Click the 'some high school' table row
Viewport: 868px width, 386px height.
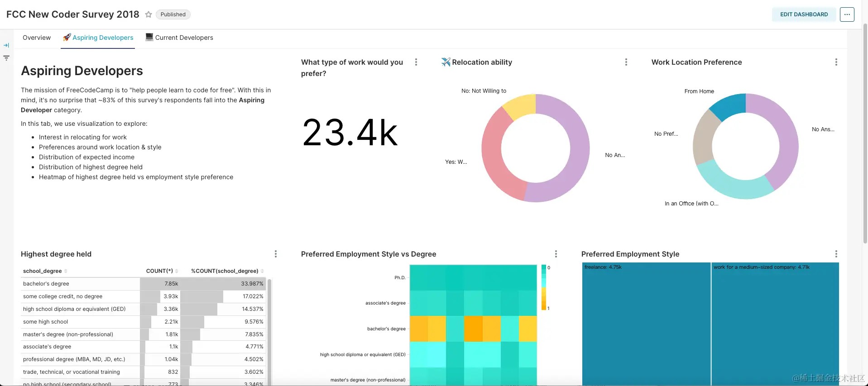click(144, 322)
